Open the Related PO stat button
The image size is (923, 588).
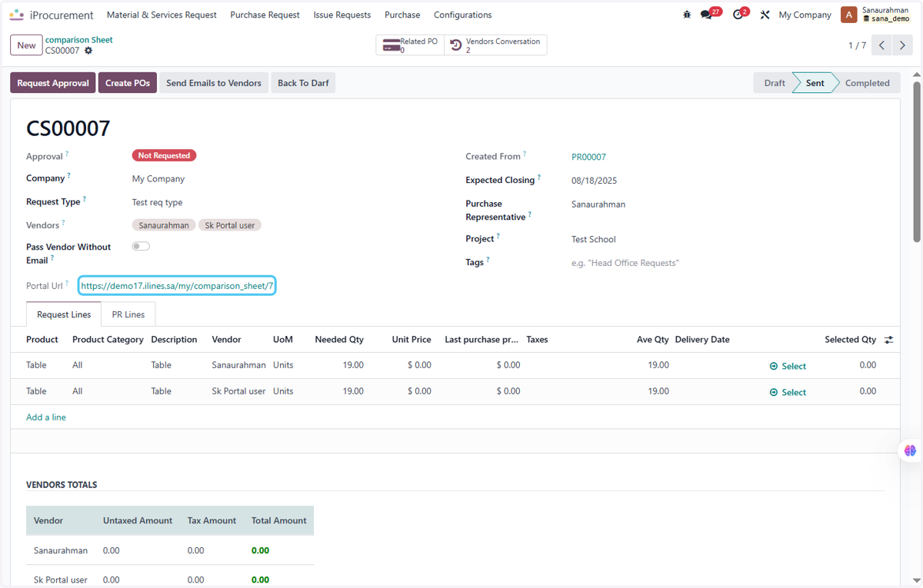click(410, 45)
